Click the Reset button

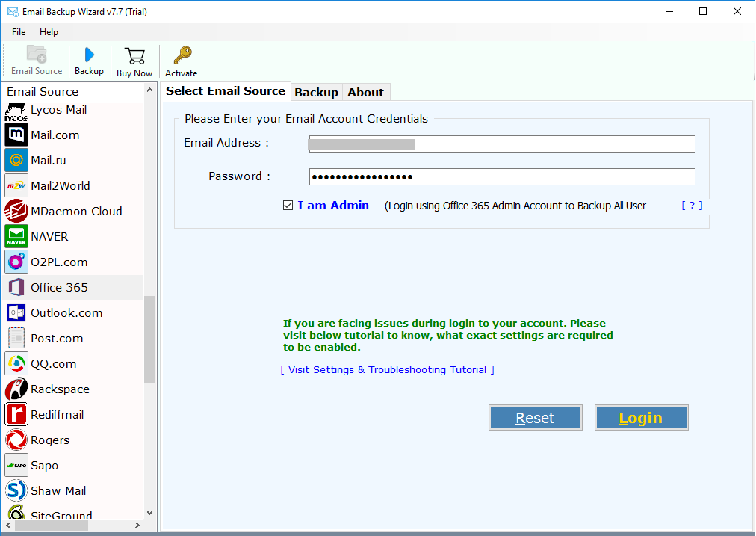[x=535, y=417]
